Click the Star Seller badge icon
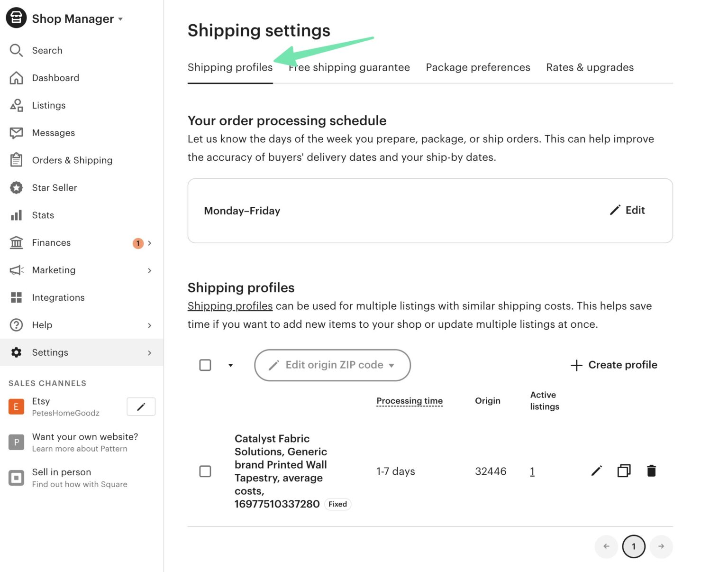728x572 pixels. [16, 187]
